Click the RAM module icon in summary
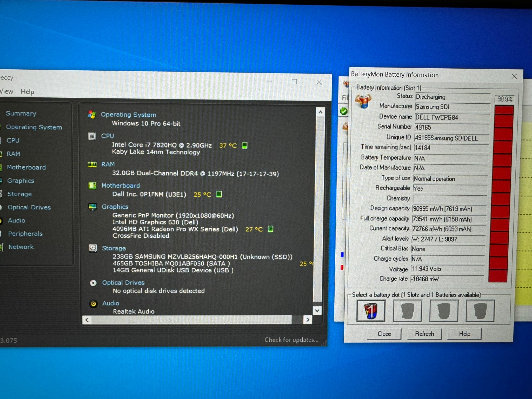Image resolution: width=532 pixels, height=399 pixels. point(92,164)
